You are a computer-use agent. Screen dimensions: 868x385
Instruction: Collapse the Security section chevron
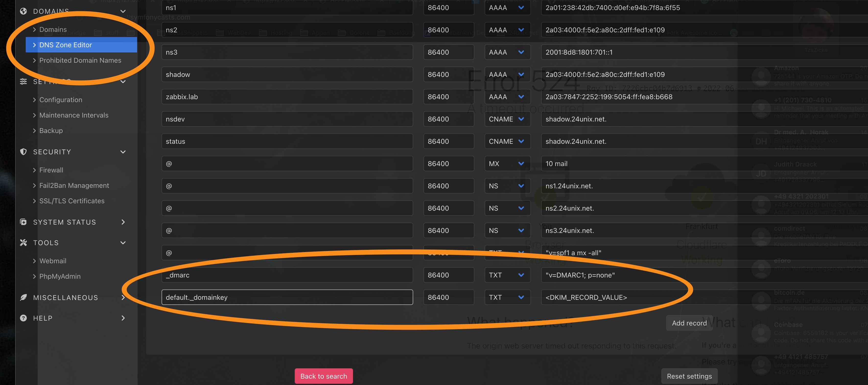tap(123, 152)
